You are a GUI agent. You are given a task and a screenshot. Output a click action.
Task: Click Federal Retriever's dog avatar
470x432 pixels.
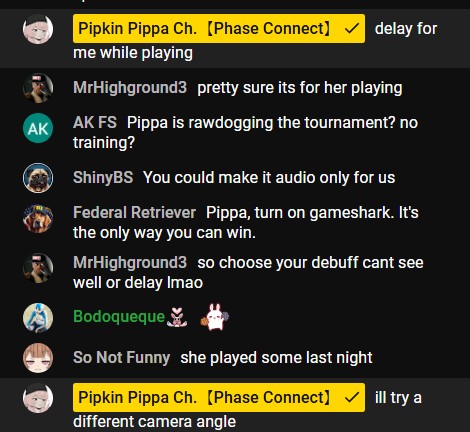38,218
